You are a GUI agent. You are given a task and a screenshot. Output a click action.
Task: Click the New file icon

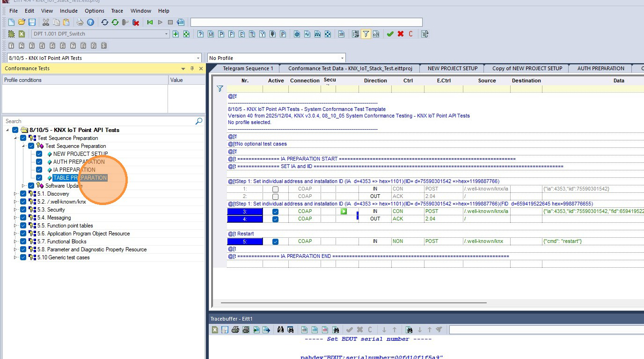11,22
